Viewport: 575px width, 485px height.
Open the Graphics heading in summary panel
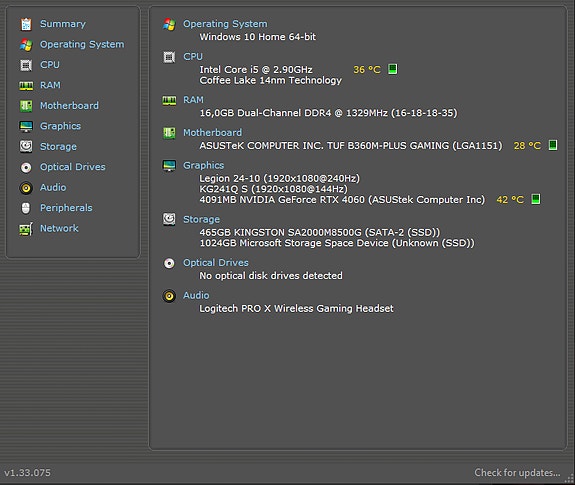click(204, 165)
